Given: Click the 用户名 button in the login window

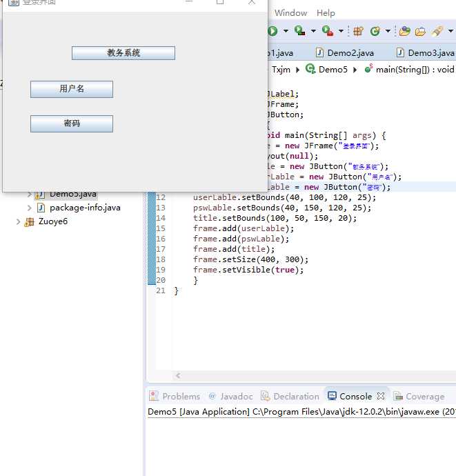Looking at the screenshot, I should (72, 89).
